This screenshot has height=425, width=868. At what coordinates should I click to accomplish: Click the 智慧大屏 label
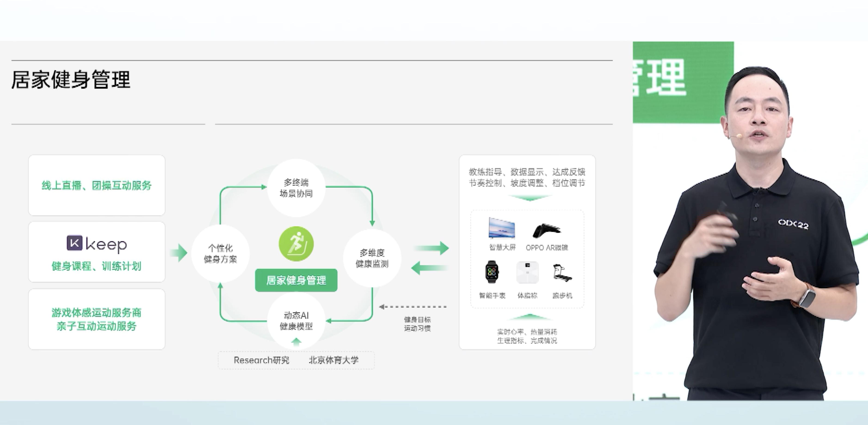(x=502, y=247)
